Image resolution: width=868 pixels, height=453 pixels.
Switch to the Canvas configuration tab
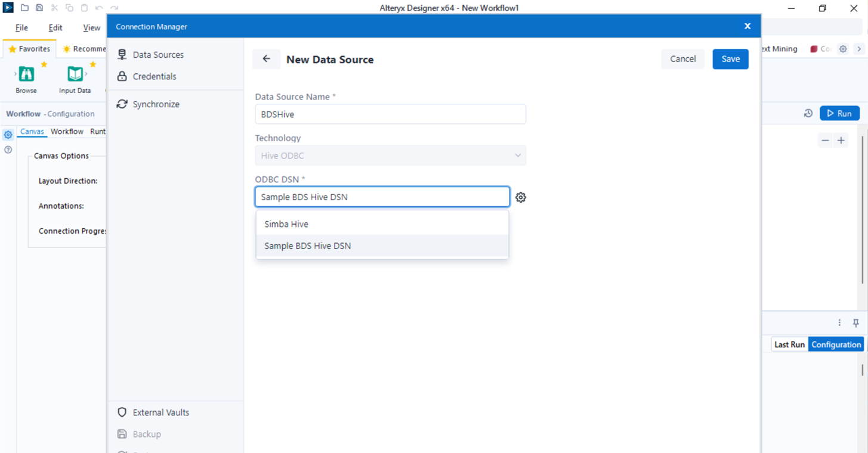coord(32,131)
